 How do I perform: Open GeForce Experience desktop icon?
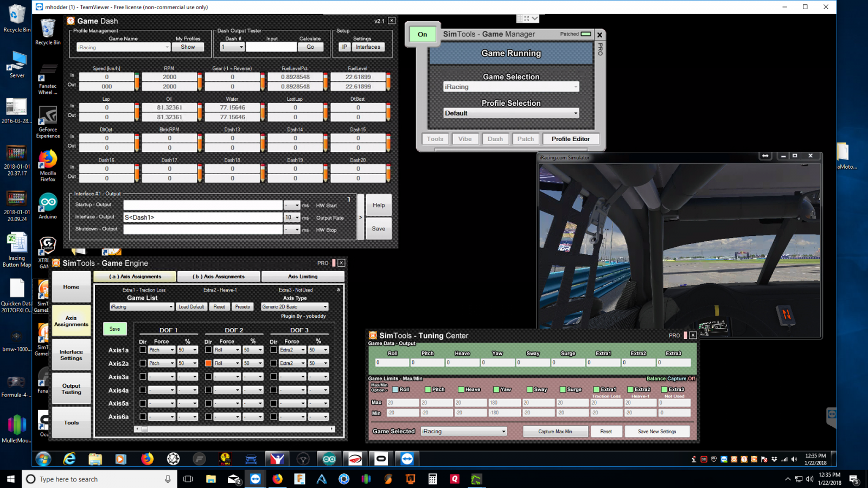pyautogui.click(x=48, y=123)
